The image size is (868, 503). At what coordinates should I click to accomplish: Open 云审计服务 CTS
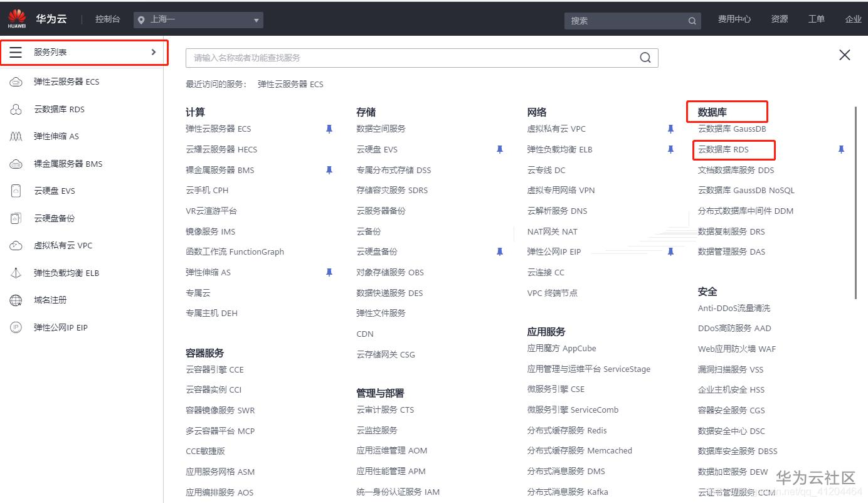385,410
